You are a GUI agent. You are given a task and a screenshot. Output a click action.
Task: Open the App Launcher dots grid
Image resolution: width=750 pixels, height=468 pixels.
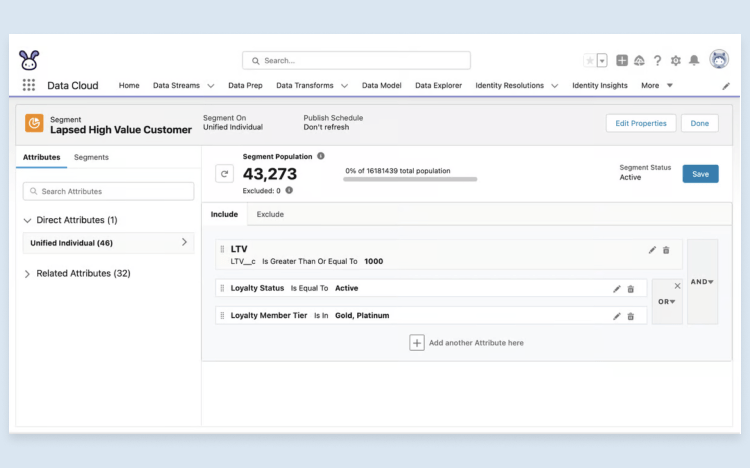(x=29, y=85)
